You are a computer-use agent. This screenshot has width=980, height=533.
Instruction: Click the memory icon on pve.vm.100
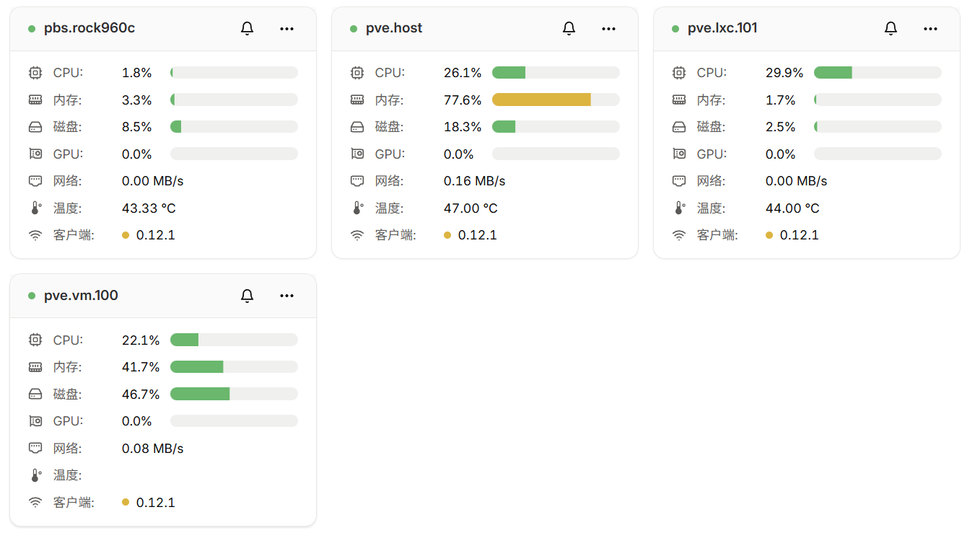[35, 367]
